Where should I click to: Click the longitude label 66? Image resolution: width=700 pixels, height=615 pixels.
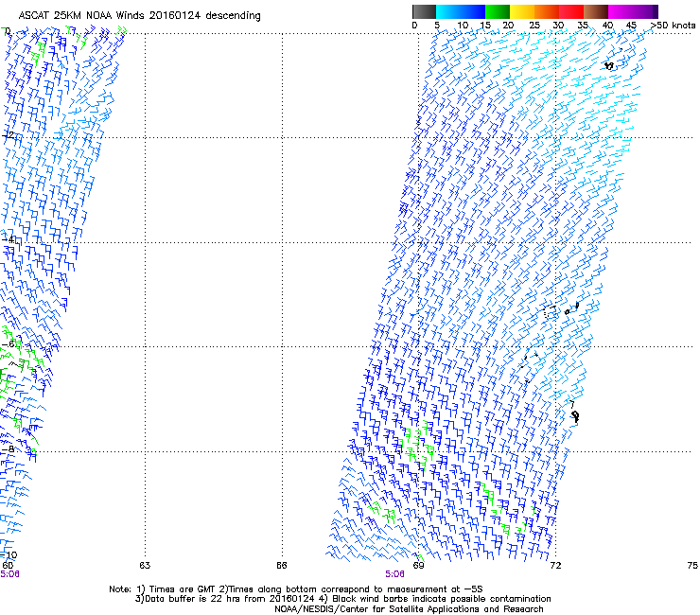[x=282, y=566]
